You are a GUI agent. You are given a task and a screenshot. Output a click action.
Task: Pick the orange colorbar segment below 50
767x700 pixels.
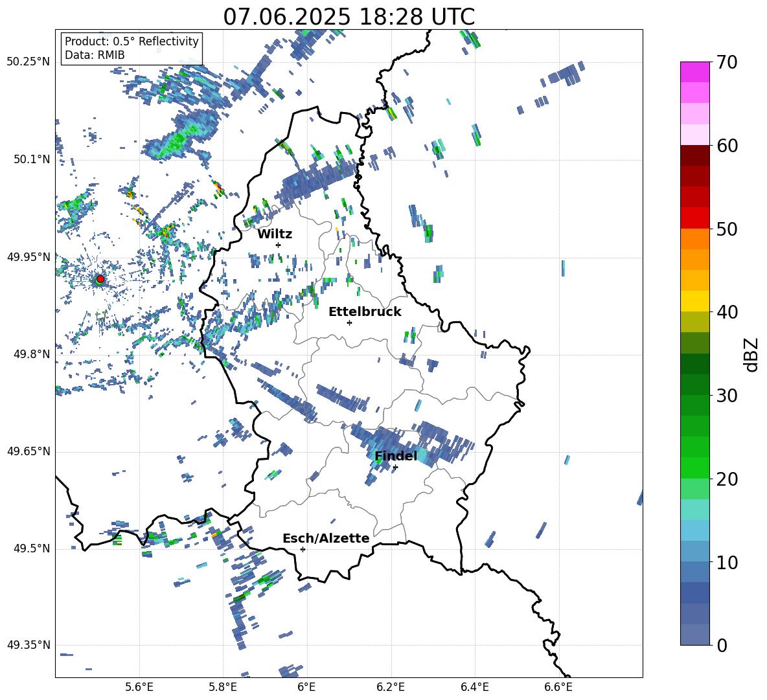click(694, 238)
